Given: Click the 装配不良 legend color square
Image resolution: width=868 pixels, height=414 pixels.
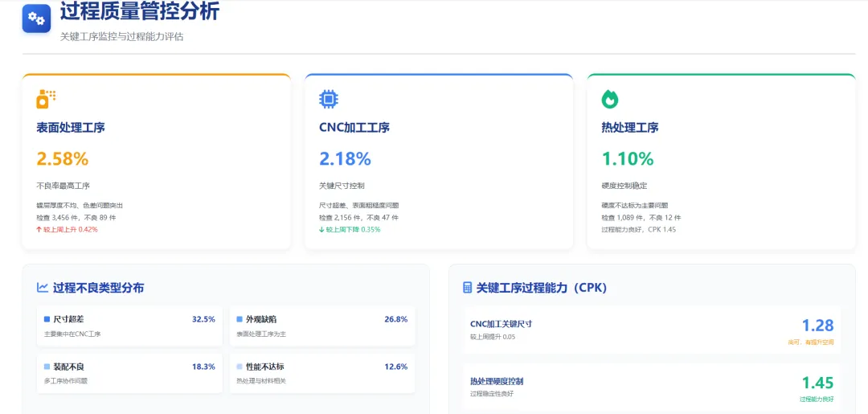Looking at the screenshot, I should coord(47,367).
